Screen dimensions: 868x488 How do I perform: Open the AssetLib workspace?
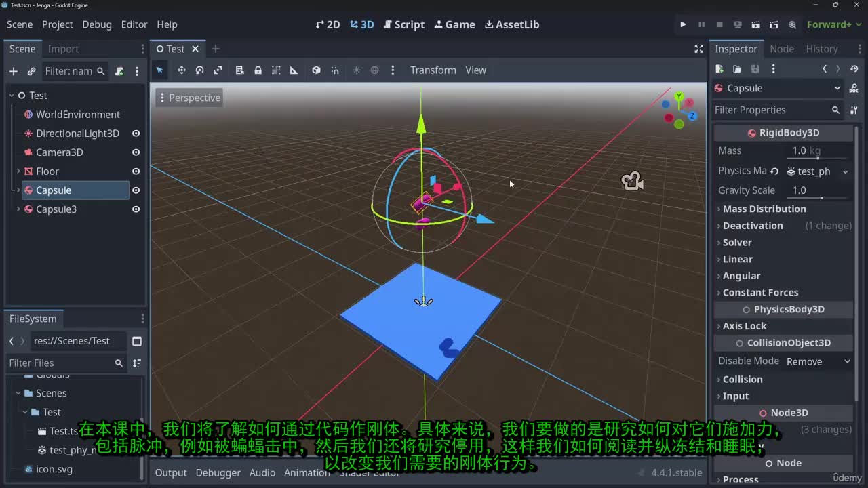click(x=512, y=24)
